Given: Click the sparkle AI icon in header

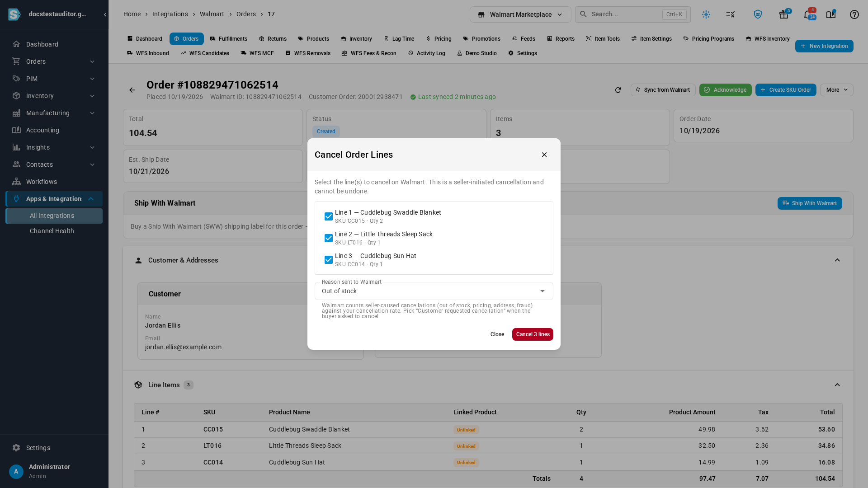Looking at the screenshot, I should coord(706,14).
